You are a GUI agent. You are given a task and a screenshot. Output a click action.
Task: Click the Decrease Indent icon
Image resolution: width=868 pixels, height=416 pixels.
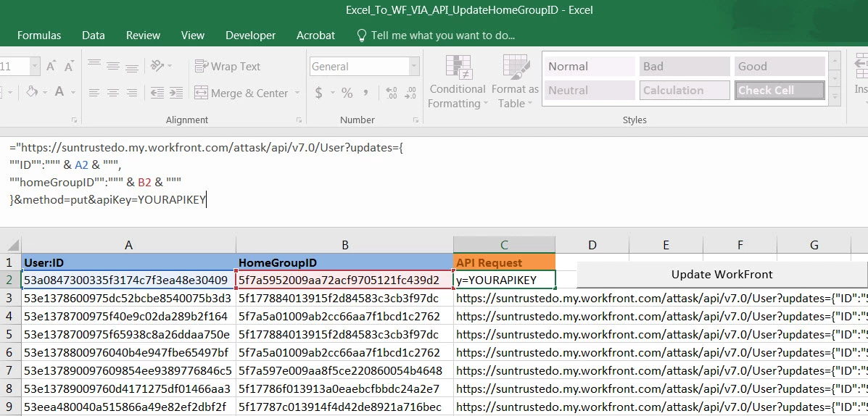click(157, 92)
